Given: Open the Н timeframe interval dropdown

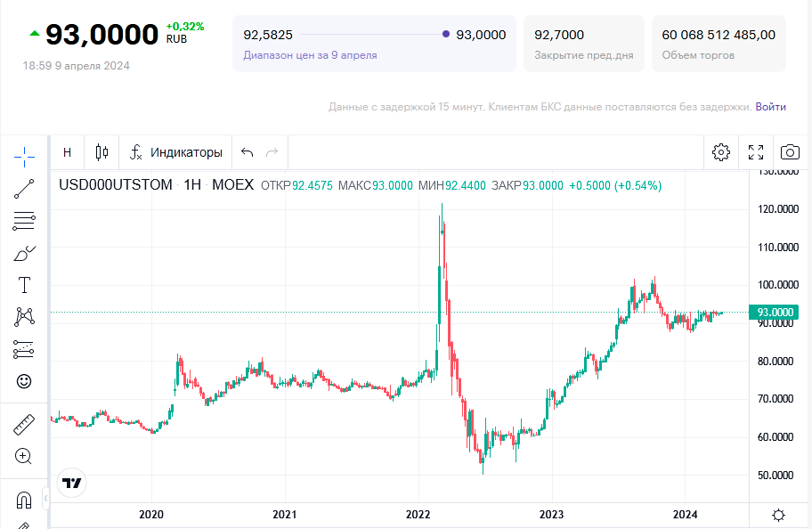Looking at the screenshot, I should point(67,152).
